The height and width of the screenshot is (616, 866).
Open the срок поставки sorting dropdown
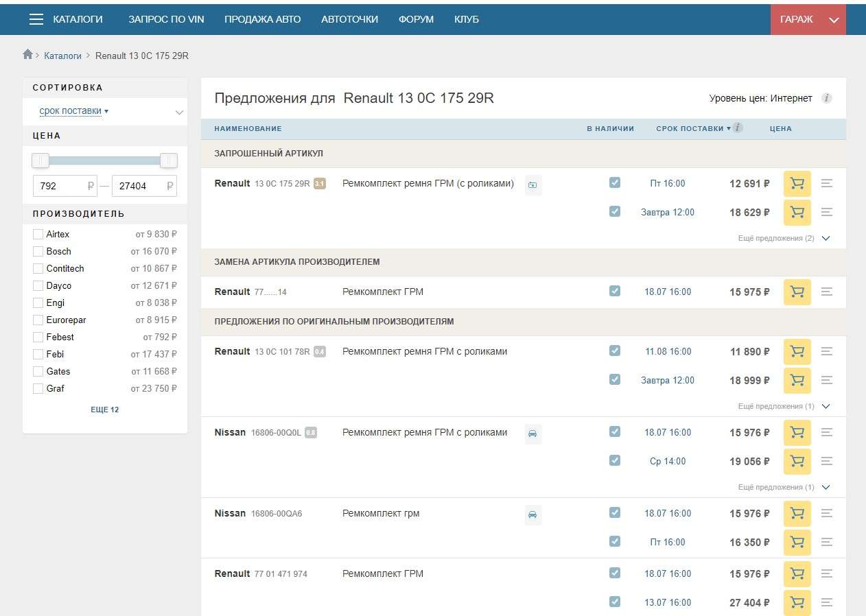pos(74,111)
